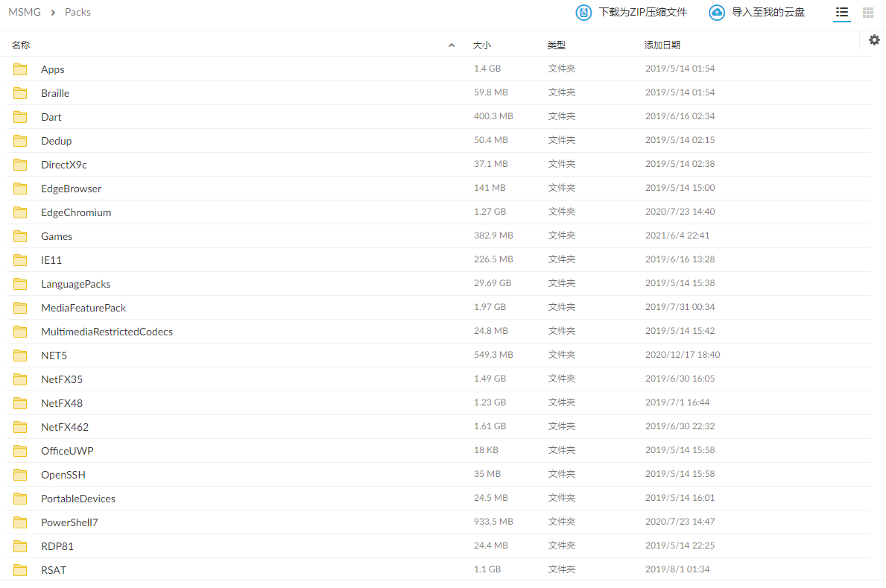Open the DirectX9c folder name
Viewport: 886px width, 588px height.
click(x=64, y=165)
